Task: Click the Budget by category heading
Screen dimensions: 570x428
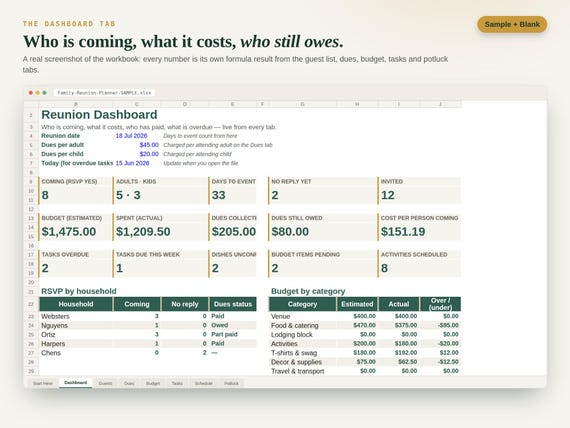Action: tap(308, 291)
